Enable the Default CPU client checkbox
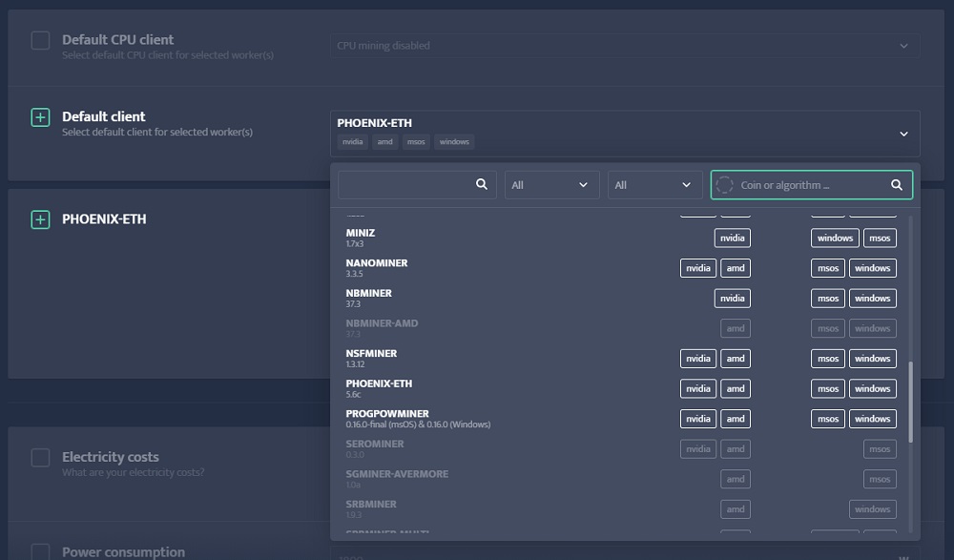954x560 pixels. point(40,41)
